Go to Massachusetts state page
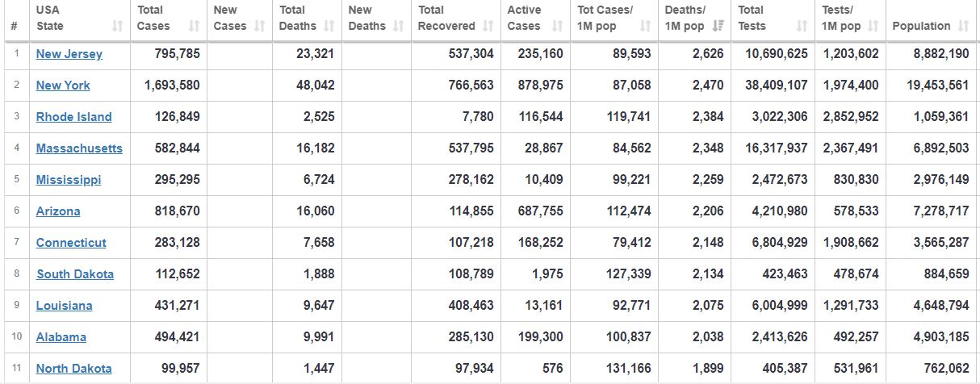The height and width of the screenshot is (384, 980). (79, 148)
